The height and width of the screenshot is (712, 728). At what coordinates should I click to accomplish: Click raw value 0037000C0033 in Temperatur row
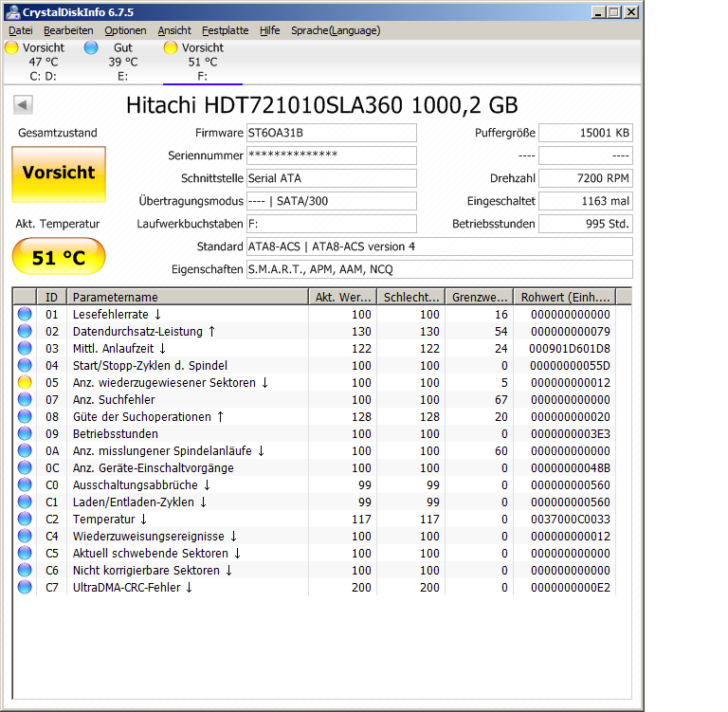tap(571, 520)
